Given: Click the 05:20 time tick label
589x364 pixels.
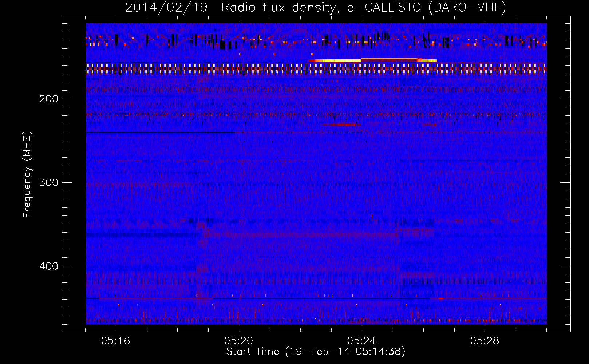Looking at the screenshot, I should 239,341.
